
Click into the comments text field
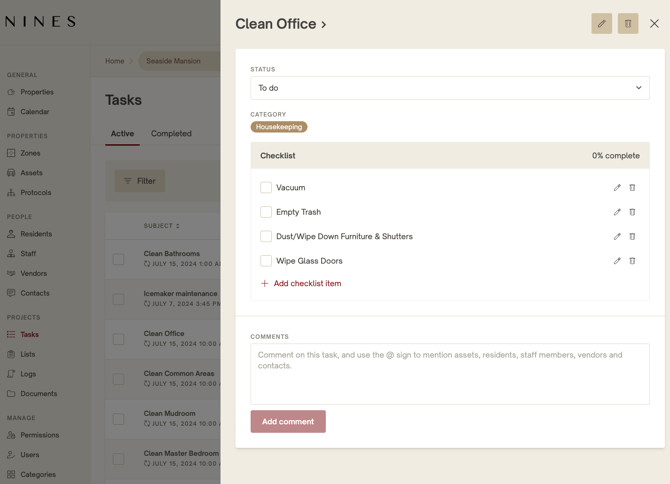449,373
